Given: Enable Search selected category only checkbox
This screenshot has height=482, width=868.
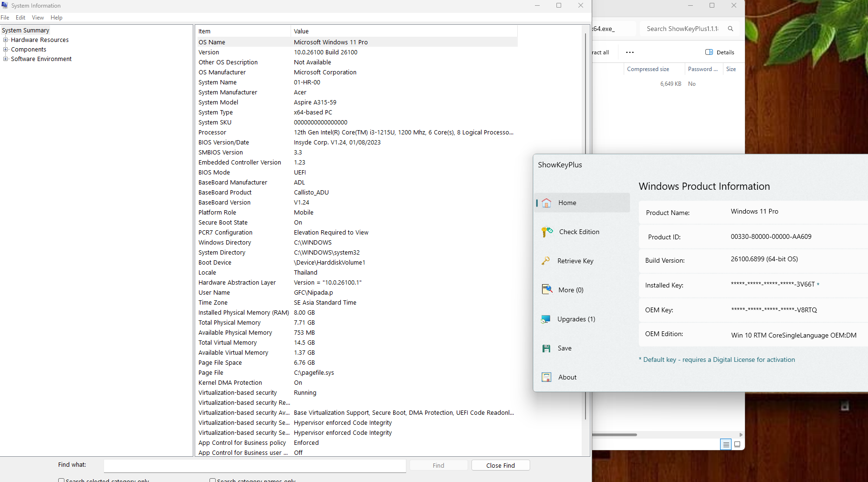Looking at the screenshot, I should (x=61, y=480).
